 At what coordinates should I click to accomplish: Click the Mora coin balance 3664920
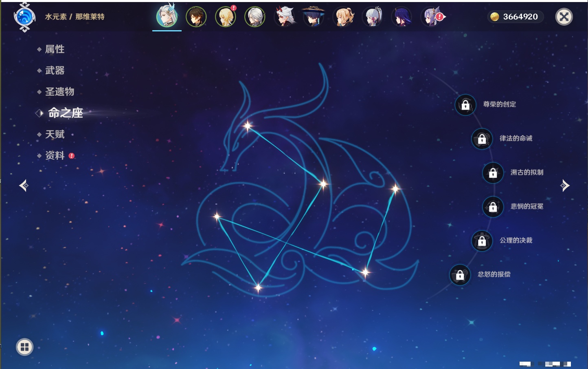[515, 17]
